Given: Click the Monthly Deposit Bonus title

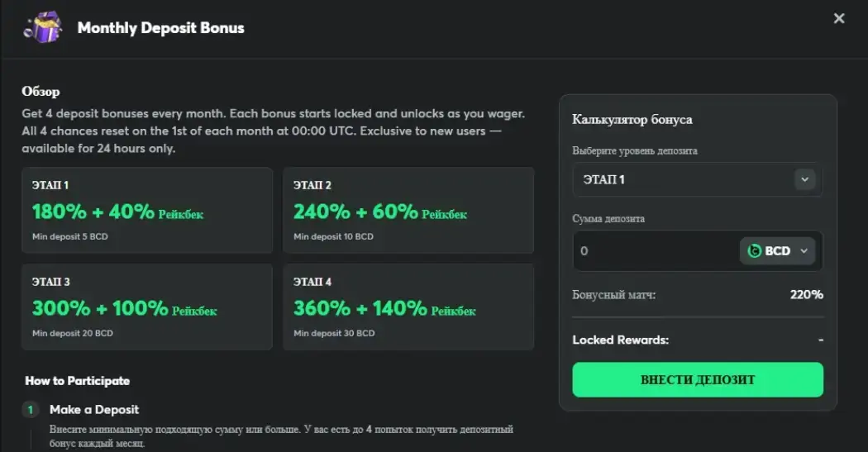Looking at the screenshot, I should (x=160, y=28).
